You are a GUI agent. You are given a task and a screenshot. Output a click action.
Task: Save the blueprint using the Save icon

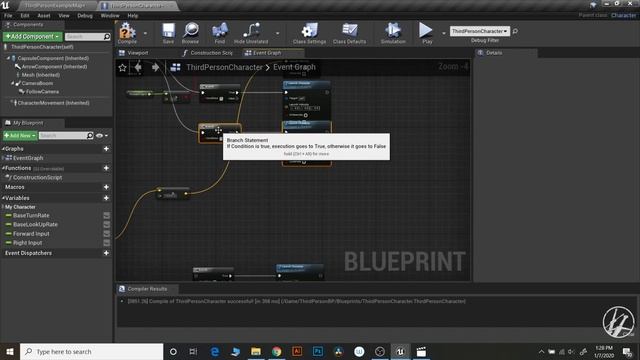[168, 33]
